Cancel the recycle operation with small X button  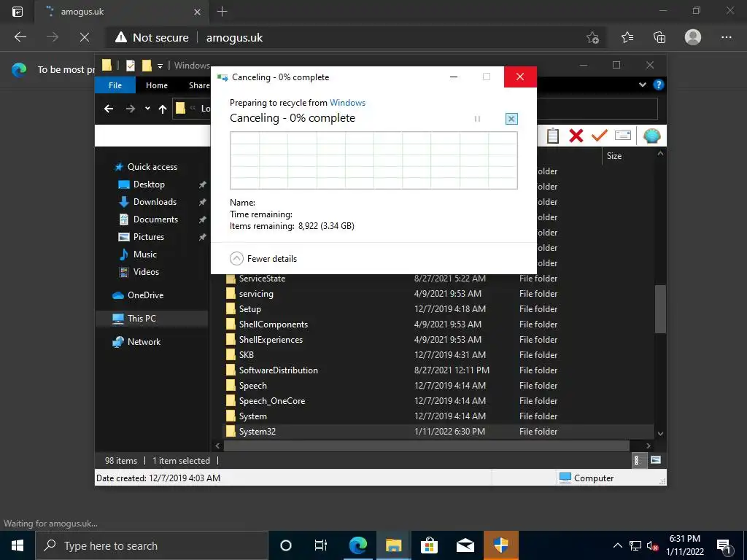tap(511, 119)
